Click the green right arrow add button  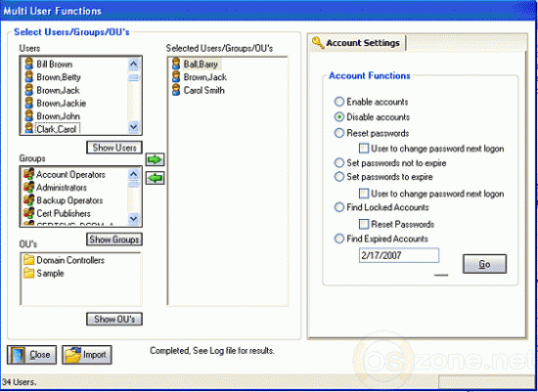pos(156,159)
